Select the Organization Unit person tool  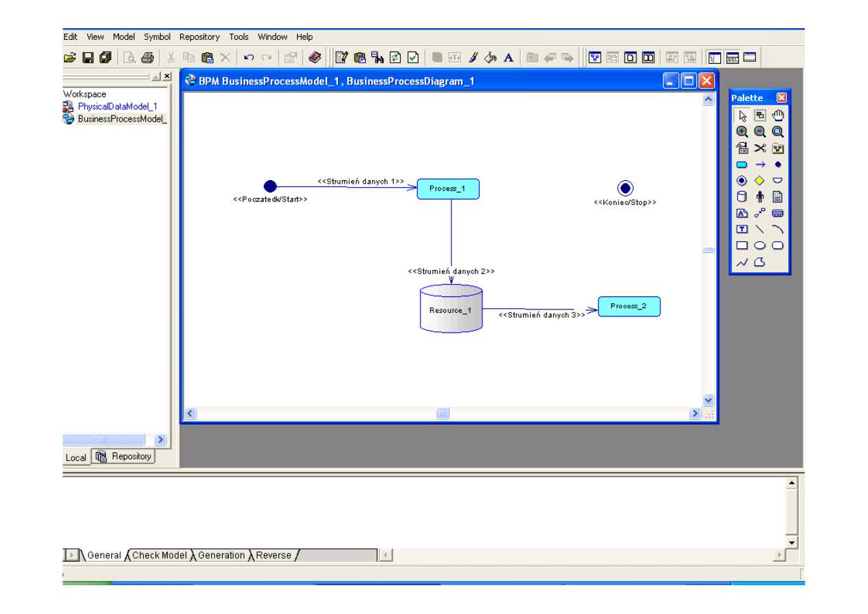pos(759,197)
